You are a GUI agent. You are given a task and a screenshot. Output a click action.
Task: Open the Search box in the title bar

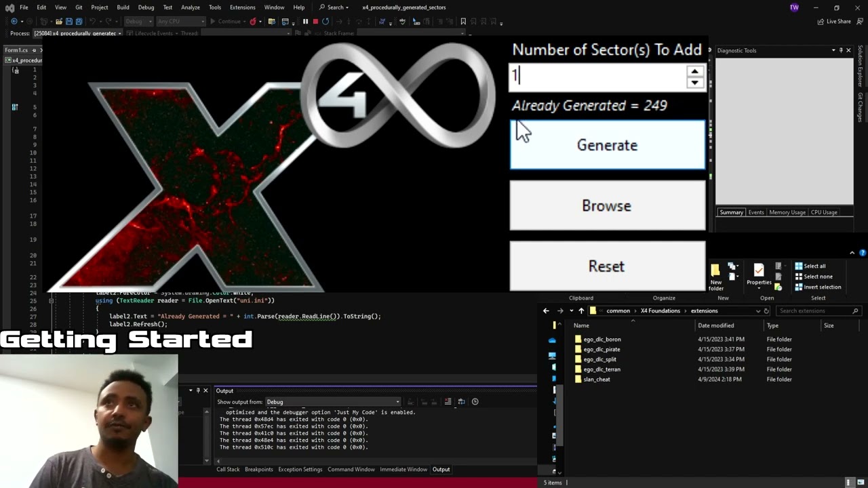[x=334, y=7]
